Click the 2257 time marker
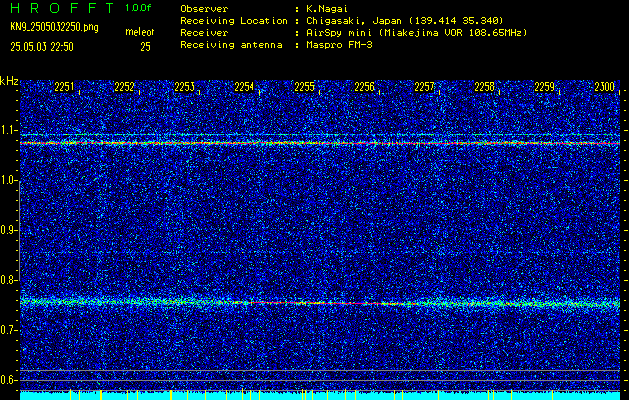This screenshot has height=400, width=629. click(424, 87)
